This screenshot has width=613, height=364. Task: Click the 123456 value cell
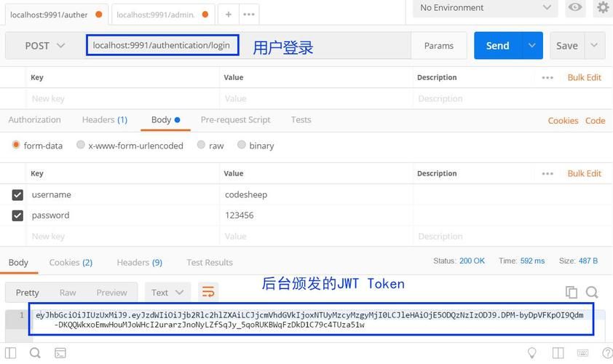pos(316,215)
